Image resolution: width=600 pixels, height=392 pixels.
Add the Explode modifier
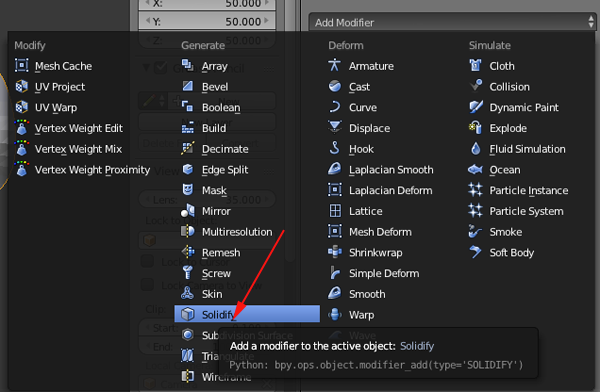click(508, 128)
